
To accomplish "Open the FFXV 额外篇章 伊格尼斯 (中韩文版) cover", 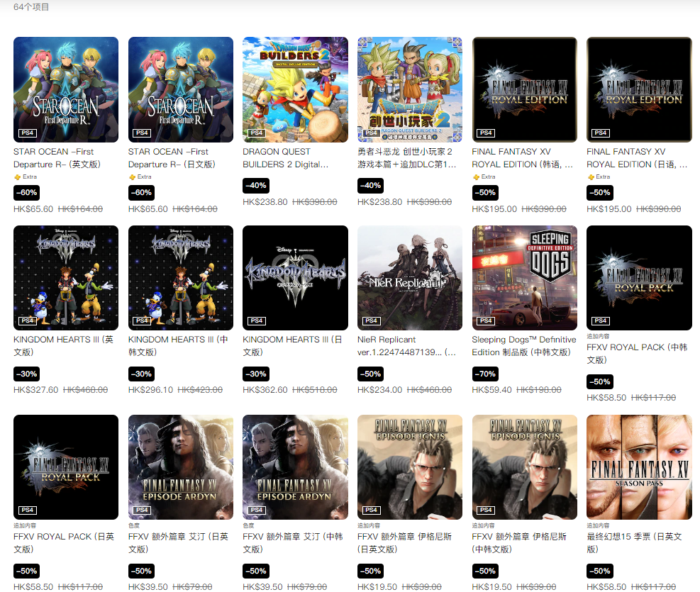I will pos(525,467).
